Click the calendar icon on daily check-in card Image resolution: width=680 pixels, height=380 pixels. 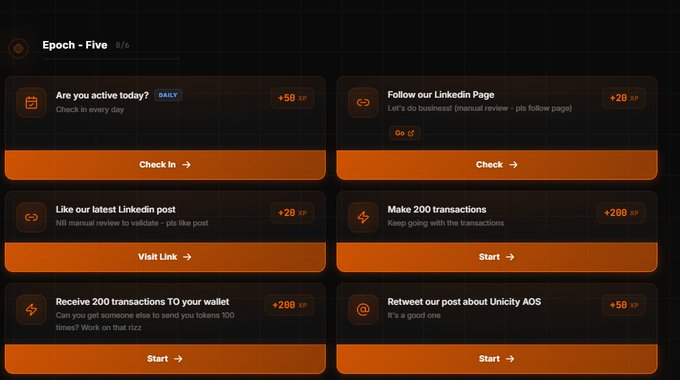point(31,103)
